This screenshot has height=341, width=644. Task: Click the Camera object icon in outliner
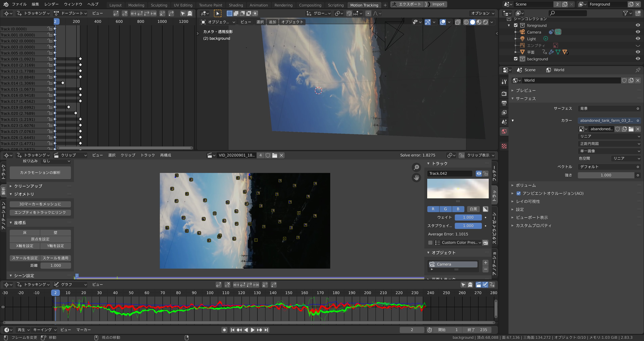[522, 32]
